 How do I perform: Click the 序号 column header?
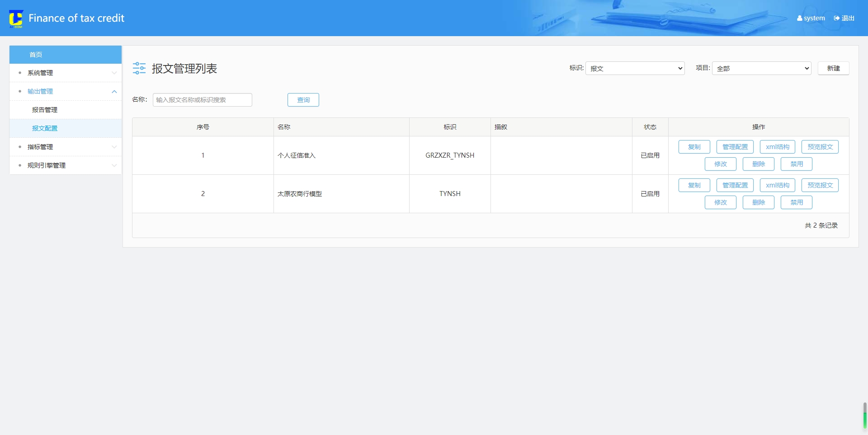(203, 127)
